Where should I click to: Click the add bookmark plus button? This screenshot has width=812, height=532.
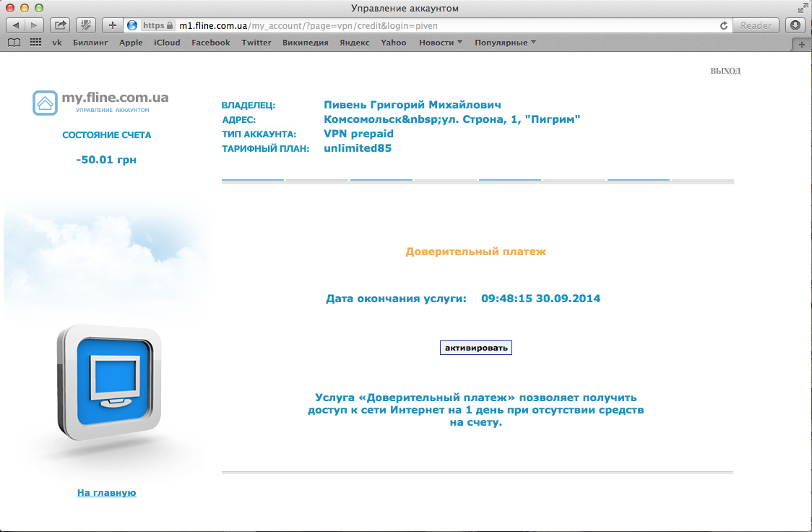[112, 25]
